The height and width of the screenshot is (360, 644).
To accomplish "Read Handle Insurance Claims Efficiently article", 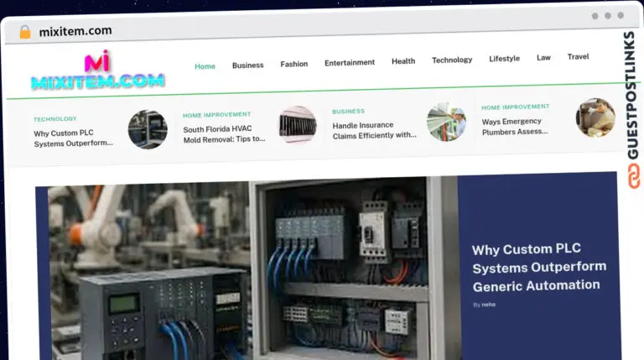I will coord(374,130).
